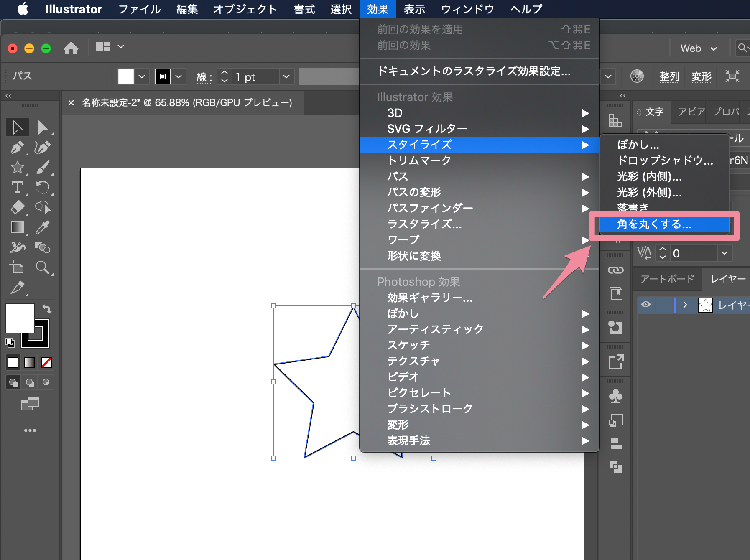
Task: Pick the Eraser tool
Action: 17,207
